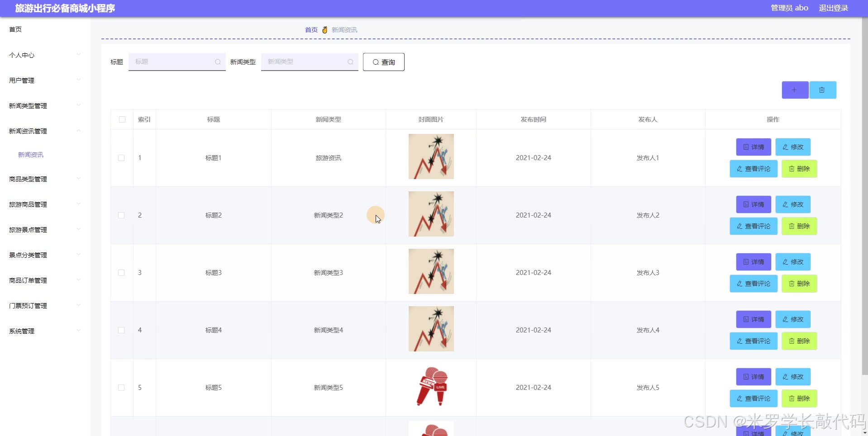Expand the 新闻类型管理 sidebar menu
This screenshot has width=868, height=436.
tap(45, 106)
